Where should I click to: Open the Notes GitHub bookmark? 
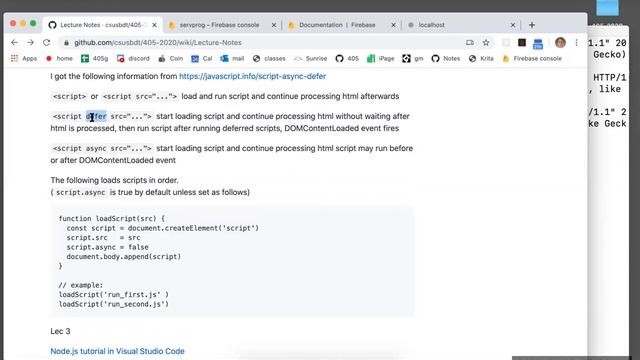[x=446, y=58]
